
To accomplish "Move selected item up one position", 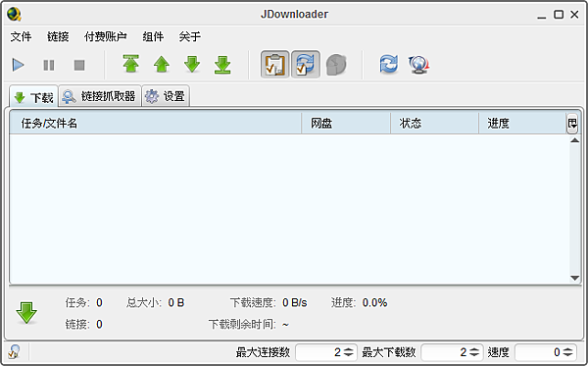I will [x=162, y=64].
